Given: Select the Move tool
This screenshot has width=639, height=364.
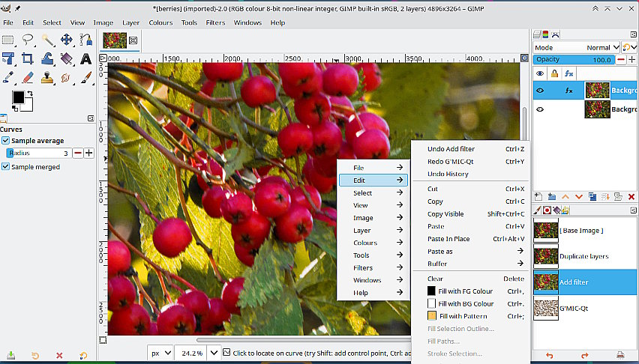Looking at the screenshot, I should [x=66, y=40].
